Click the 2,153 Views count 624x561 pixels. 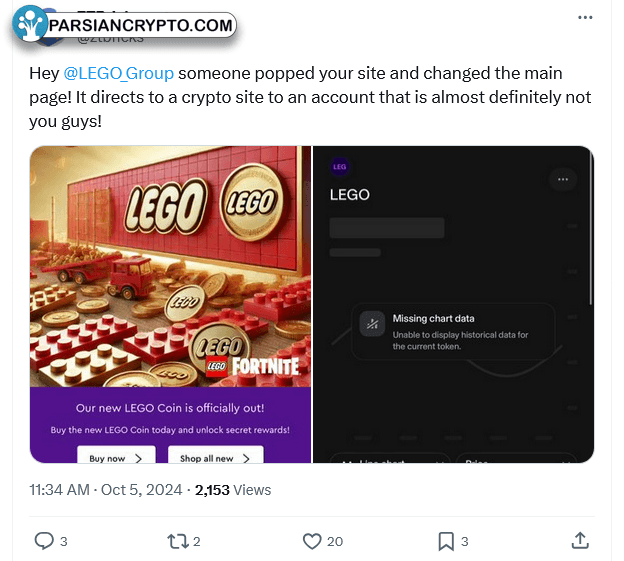tap(233, 490)
